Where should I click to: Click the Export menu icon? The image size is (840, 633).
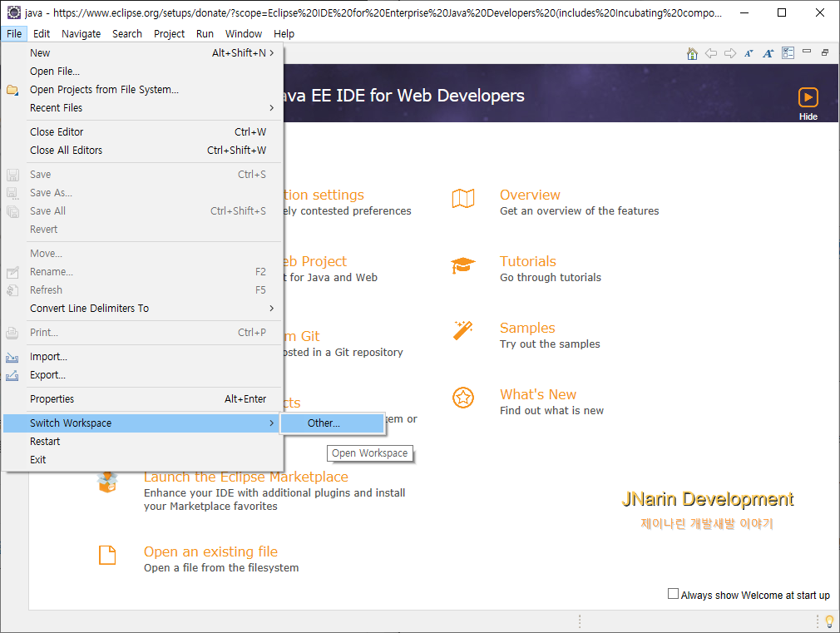click(x=12, y=375)
